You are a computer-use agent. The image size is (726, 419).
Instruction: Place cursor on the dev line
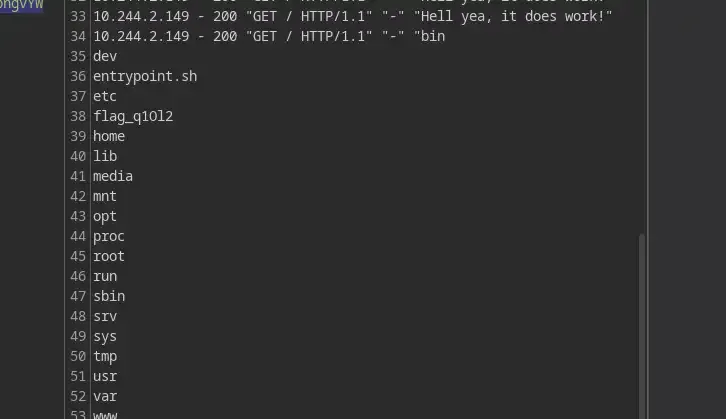(x=105, y=56)
